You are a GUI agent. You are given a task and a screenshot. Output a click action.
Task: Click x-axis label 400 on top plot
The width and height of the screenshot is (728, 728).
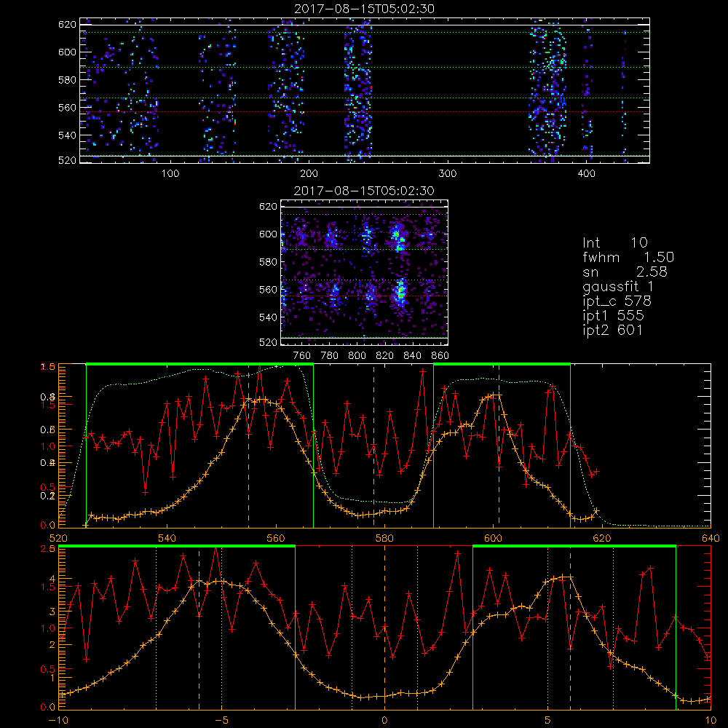586,174
